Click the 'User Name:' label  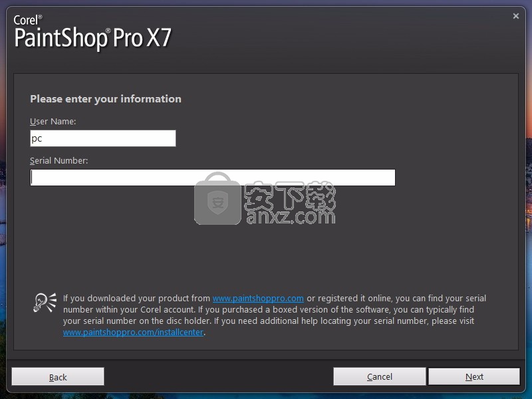[x=53, y=122]
